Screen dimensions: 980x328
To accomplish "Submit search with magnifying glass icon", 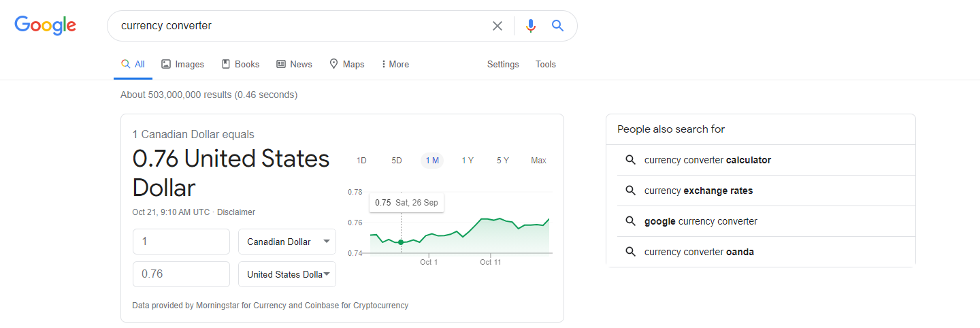I will tap(557, 26).
